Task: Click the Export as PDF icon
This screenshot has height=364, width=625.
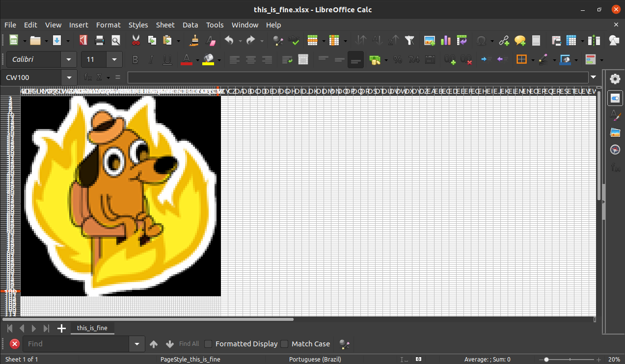Action: pyautogui.click(x=83, y=40)
